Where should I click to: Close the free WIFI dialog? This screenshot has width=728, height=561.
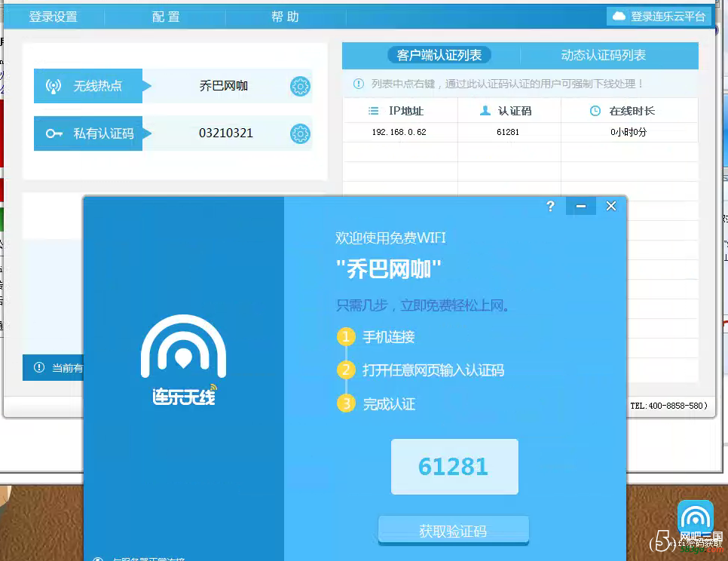click(611, 206)
